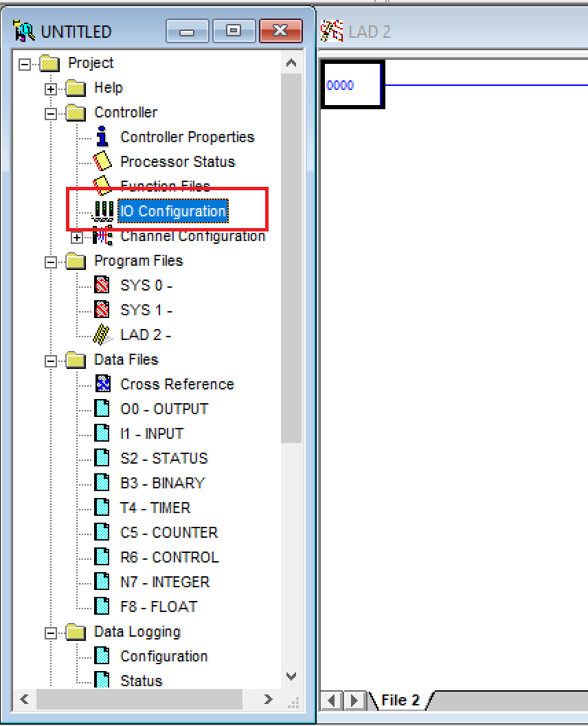Restore the UNTITLED project window

pyautogui.click(x=234, y=31)
